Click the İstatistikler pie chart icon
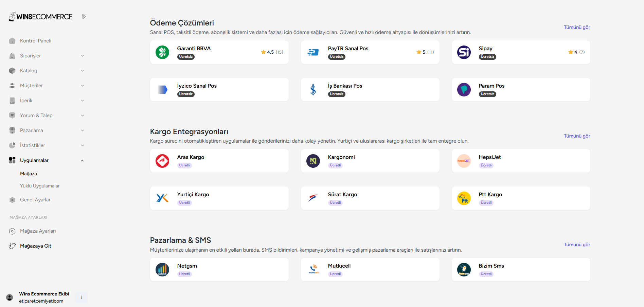Viewport: 644px width, 307px height. 12,145
